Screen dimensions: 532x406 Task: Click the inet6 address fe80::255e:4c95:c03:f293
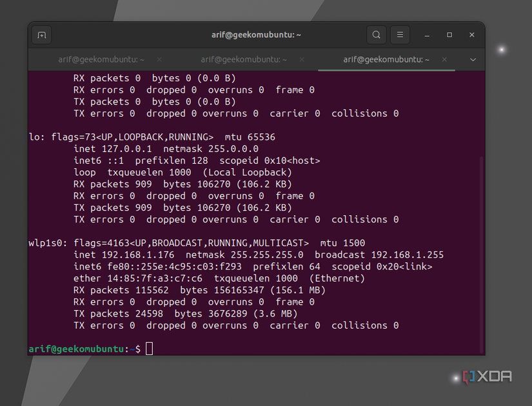175,267
